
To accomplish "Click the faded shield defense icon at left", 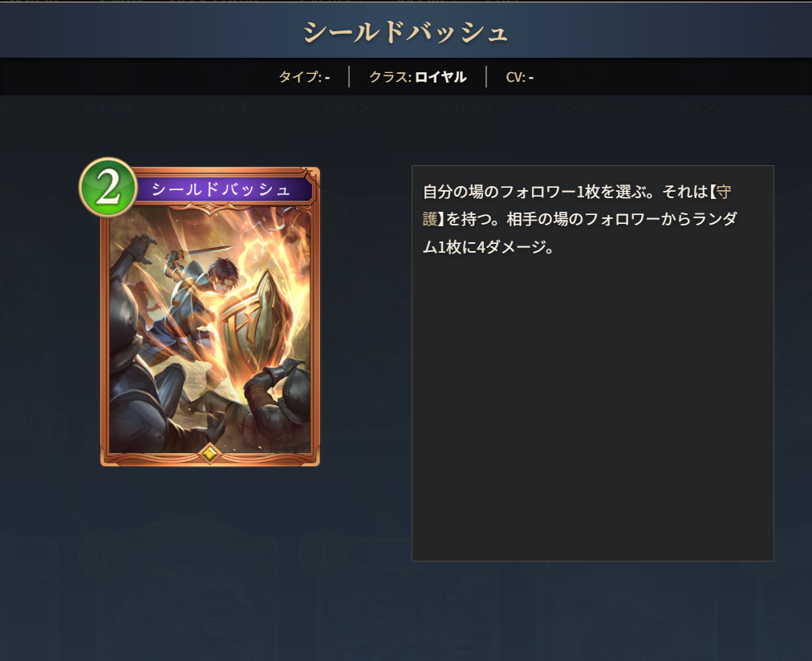I will click(x=49, y=432).
